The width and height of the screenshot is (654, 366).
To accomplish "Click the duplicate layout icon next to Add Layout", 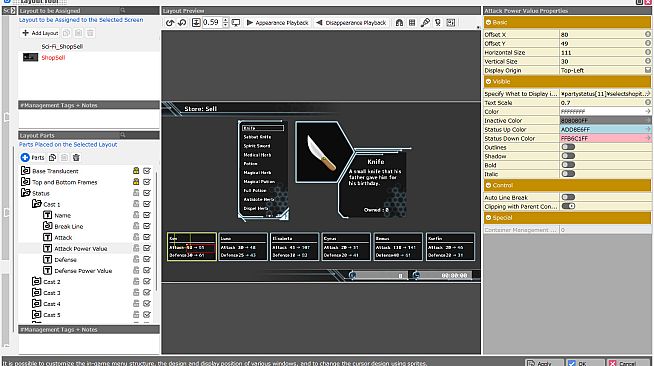I will coord(66,33).
